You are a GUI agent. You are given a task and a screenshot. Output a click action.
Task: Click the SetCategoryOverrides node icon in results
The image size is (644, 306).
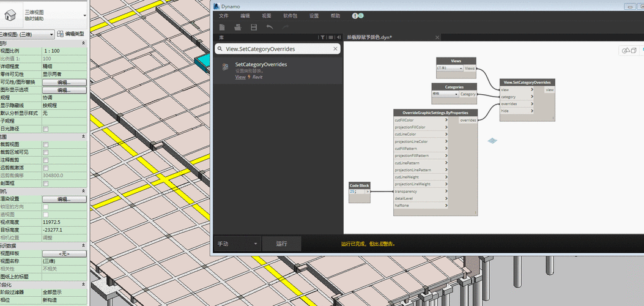tap(226, 67)
